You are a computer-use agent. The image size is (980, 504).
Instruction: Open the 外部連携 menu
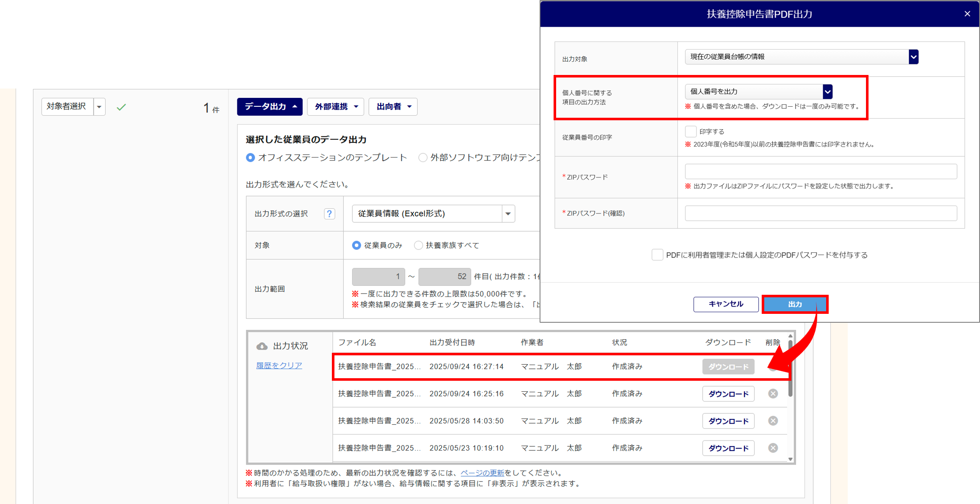tap(336, 107)
